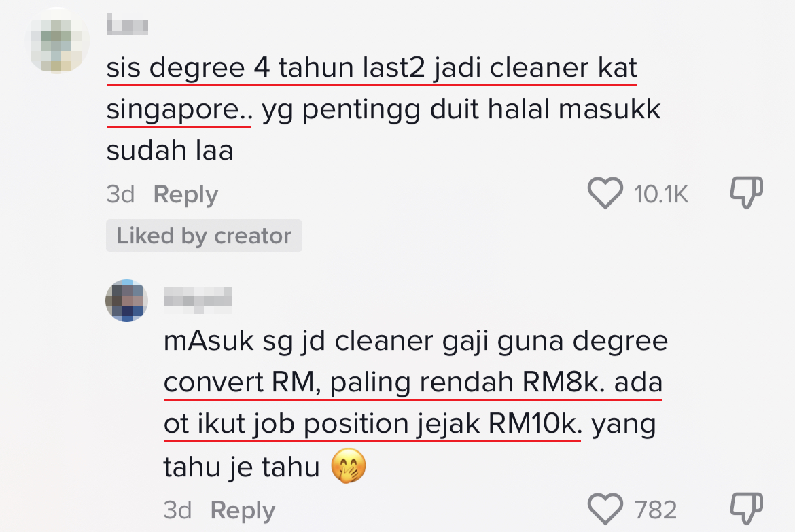795x532 pixels.
Task: Click the Liked by creator badge
Action: click(x=204, y=236)
